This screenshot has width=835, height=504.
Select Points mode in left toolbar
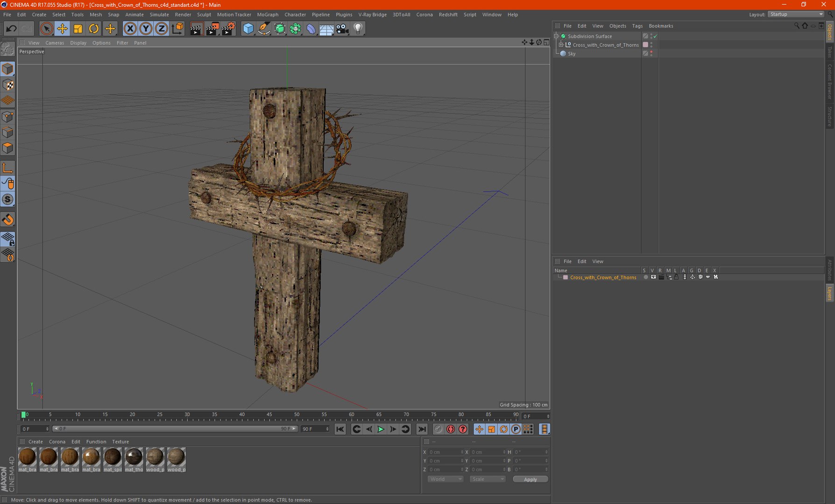[x=7, y=117]
